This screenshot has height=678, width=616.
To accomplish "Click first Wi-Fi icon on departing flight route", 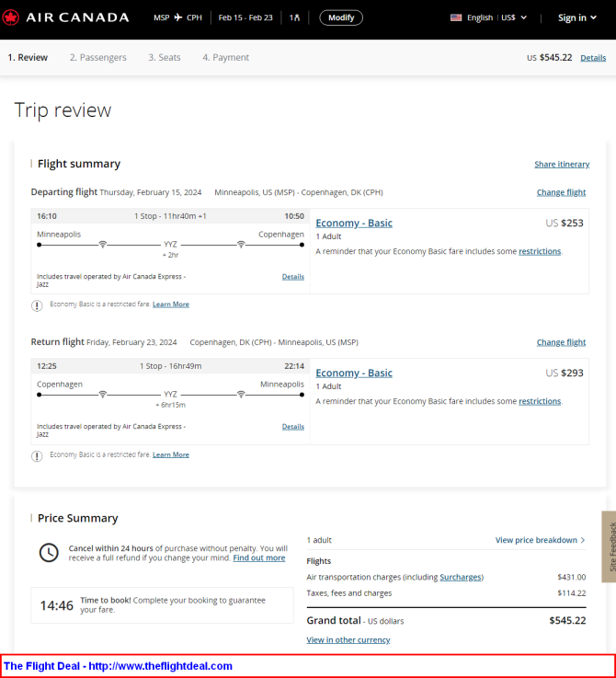I will (x=102, y=245).
